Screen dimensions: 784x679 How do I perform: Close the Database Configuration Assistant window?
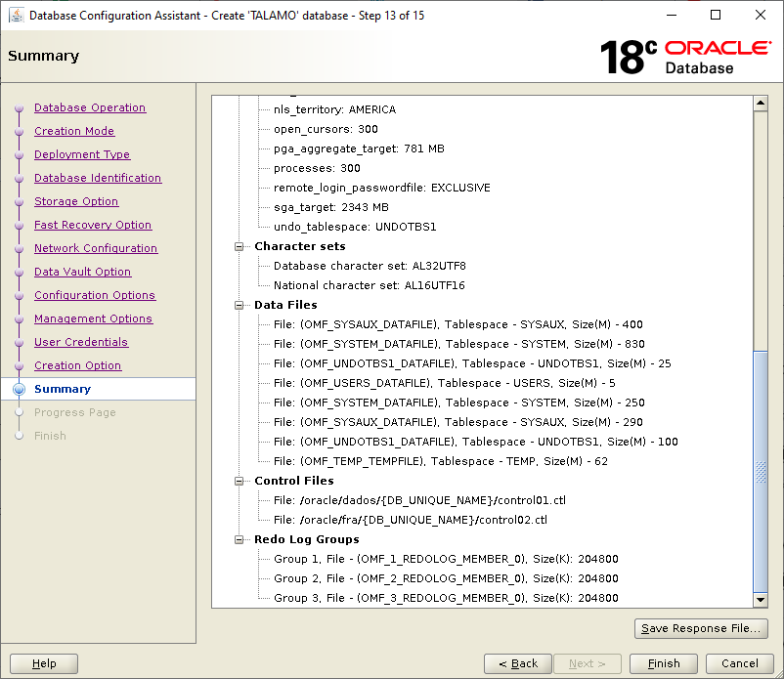(761, 15)
